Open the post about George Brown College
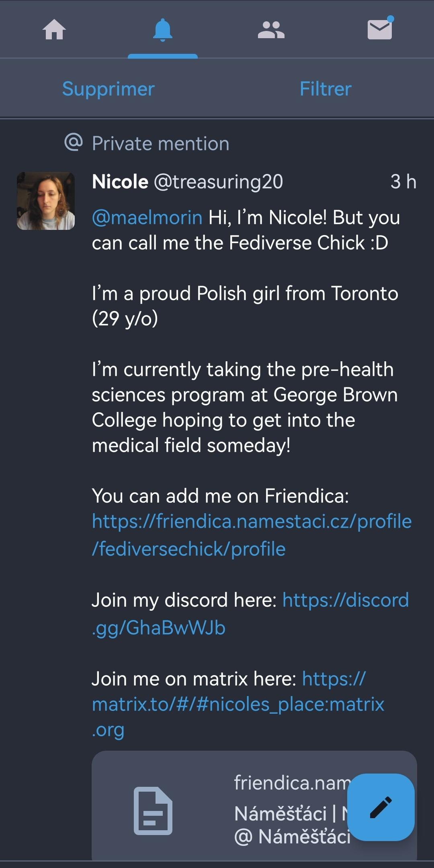This screenshot has height=868, width=434. point(244,407)
